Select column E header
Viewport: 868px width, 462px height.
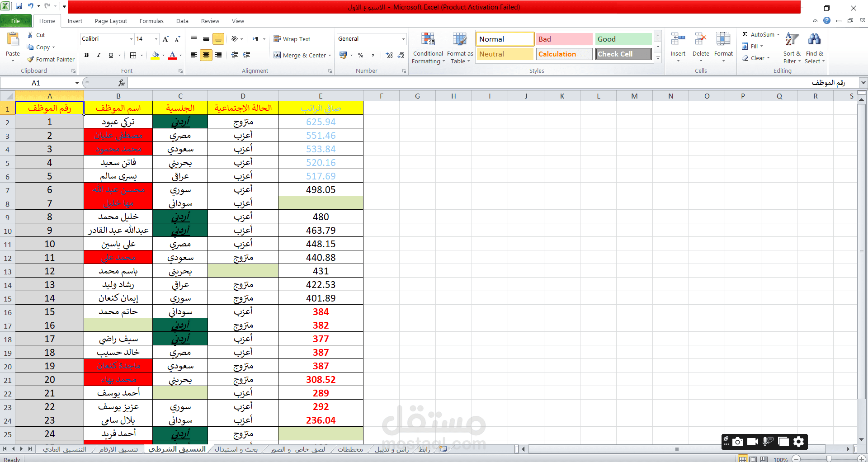pos(321,96)
